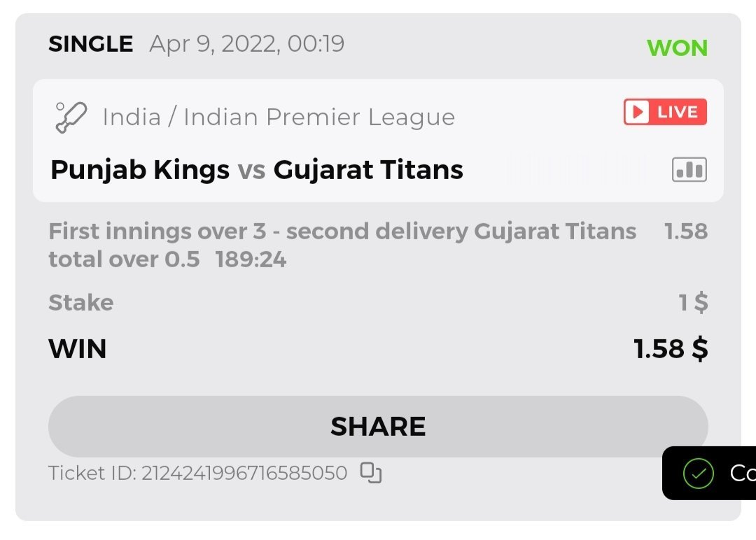
Task: Click the green WON status label
Action: [677, 48]
